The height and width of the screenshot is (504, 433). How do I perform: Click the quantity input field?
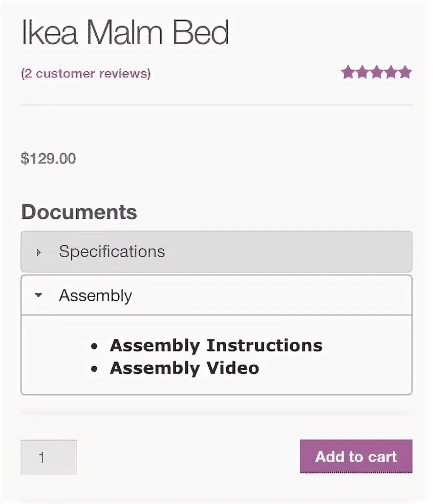coord(49,457)
